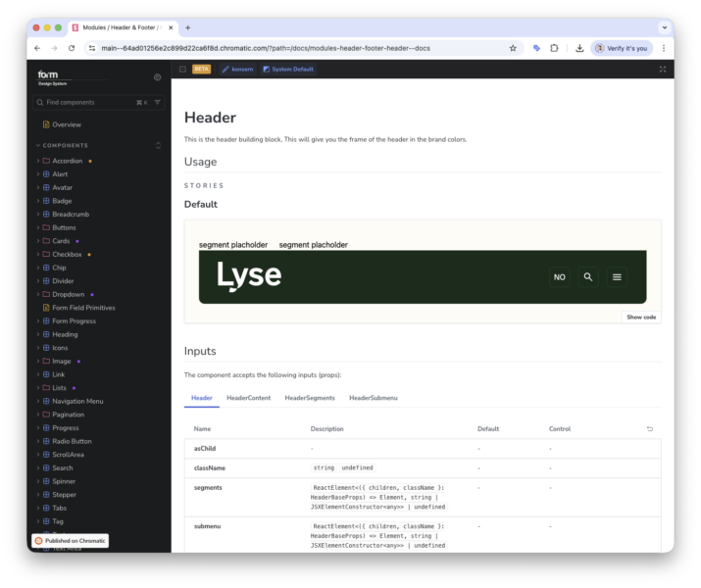The image size is (701, 588).
Task: Toggle the grid outline tool in toolbar
Action: point(183,70)
